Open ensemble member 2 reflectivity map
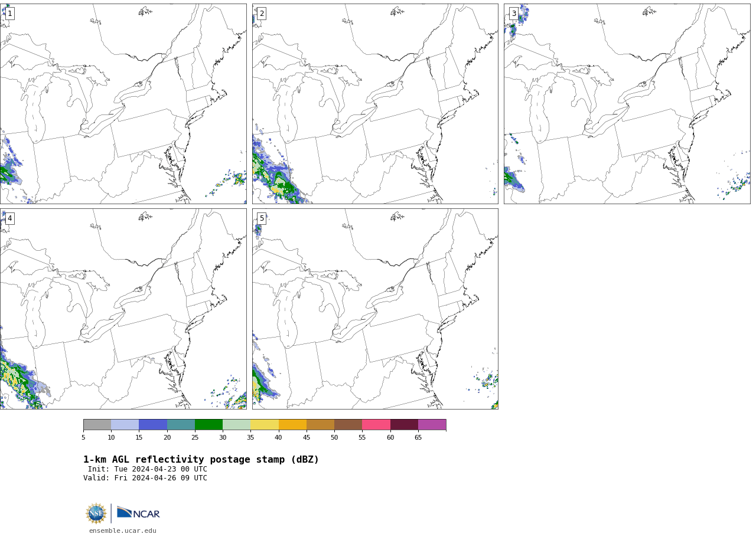Screen dimensions: 756x537 375,104
